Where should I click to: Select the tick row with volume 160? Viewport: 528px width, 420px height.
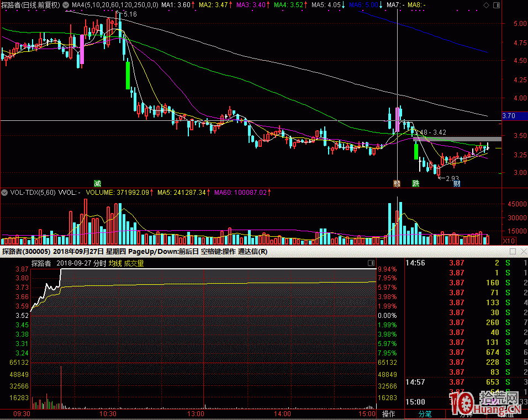click(466, 283)
